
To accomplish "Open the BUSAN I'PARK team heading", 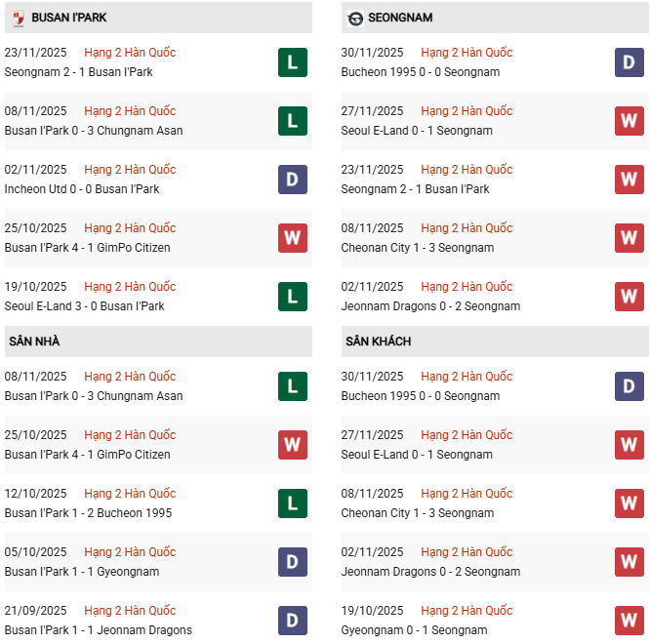I will point(69,18).
